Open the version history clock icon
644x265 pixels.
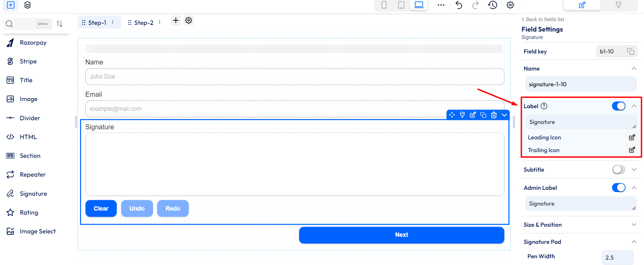click(x=493, y=5)
